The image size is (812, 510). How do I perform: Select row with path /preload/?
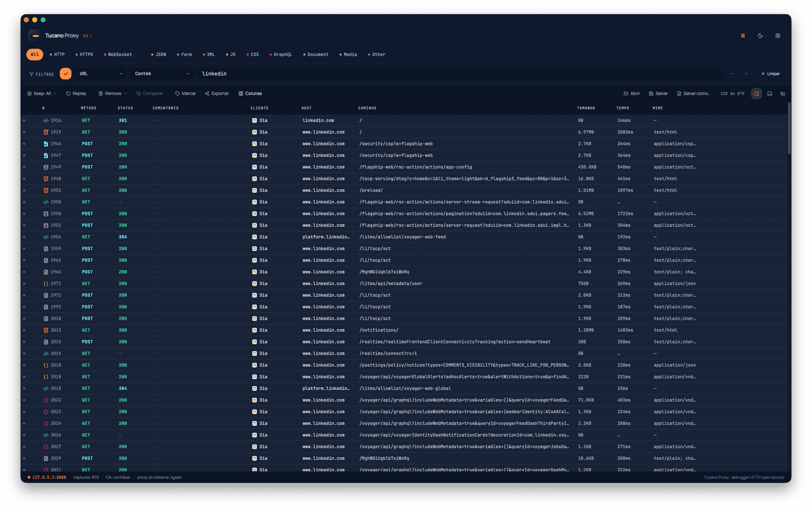pos(404,190)
